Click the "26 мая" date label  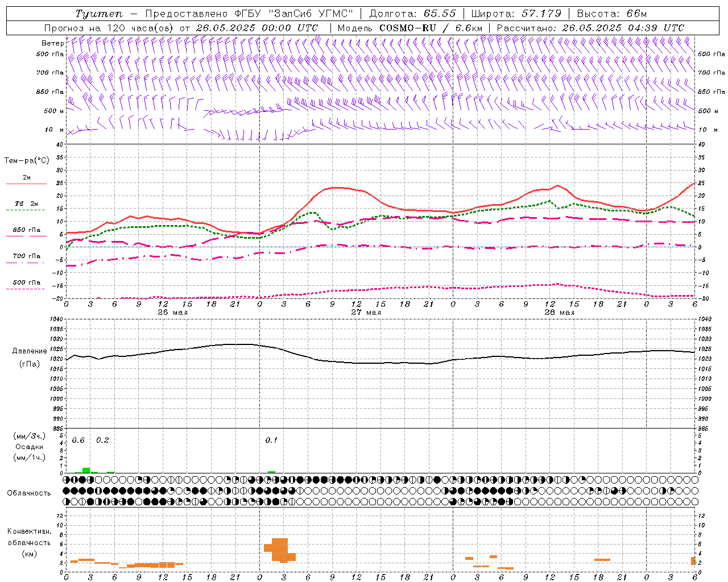pyautogui.click(x=173, y=313)
